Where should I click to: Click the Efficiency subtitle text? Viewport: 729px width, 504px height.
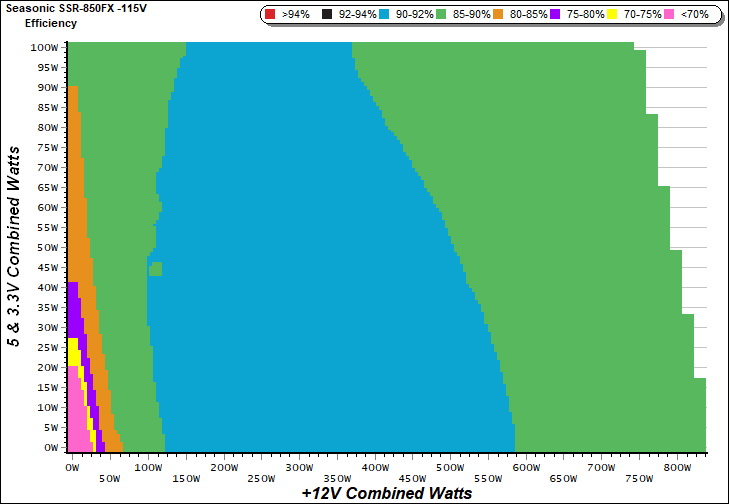[50, 21]
